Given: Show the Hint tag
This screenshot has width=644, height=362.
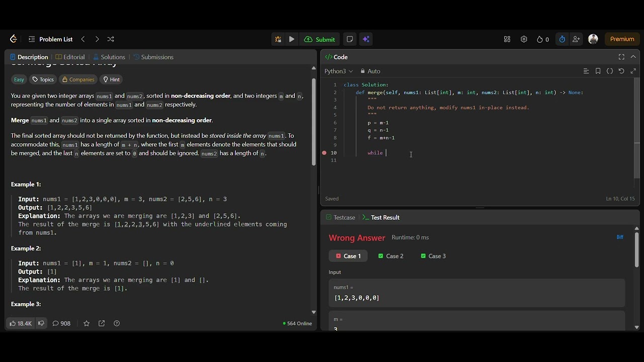Looking at the screenshot, I should (x=111, y=79).
